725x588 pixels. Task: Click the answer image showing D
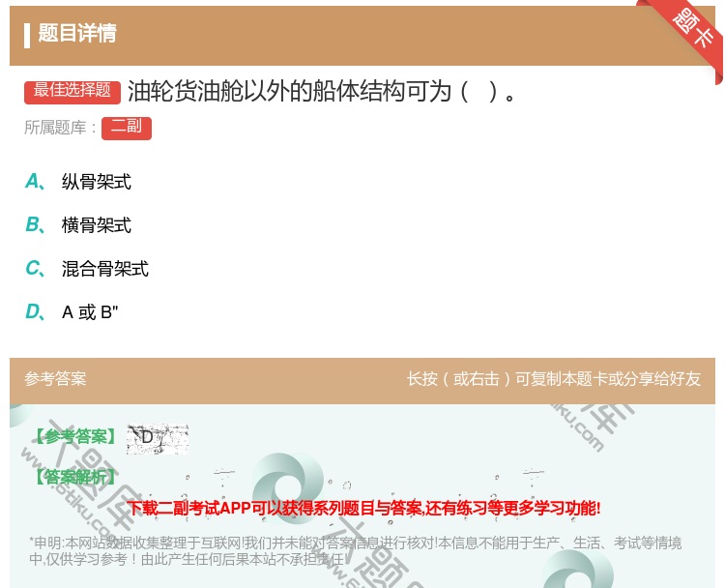pyautogui.click(x=158, y=438)
